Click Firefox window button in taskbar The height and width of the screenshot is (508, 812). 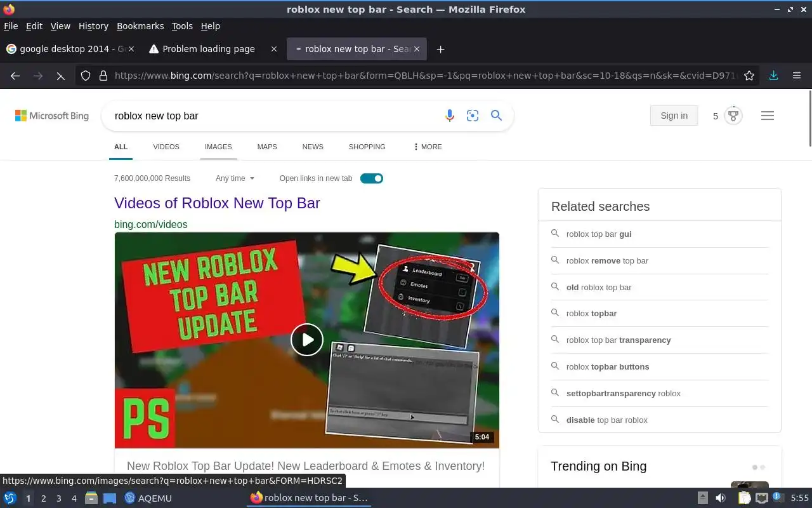309,498
